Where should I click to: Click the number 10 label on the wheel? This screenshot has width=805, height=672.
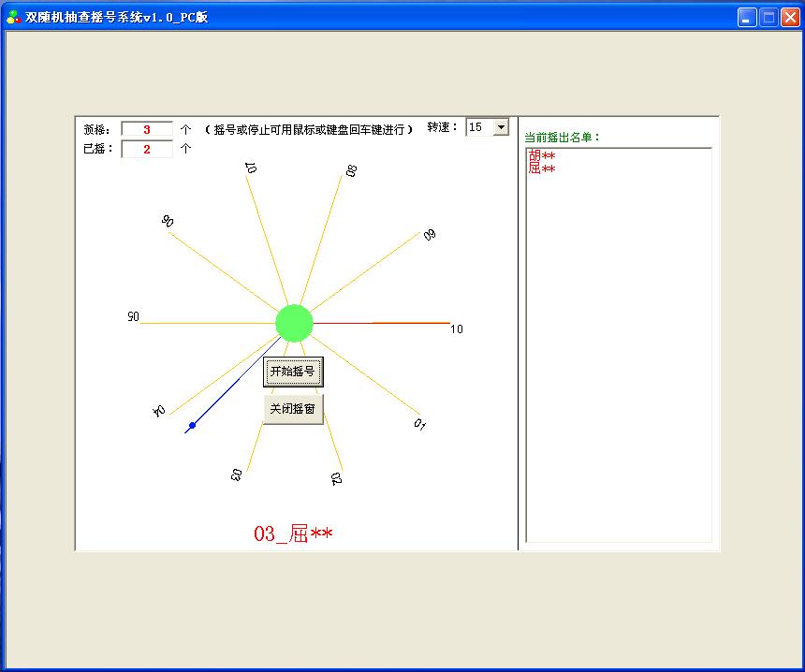click(456, 329)
